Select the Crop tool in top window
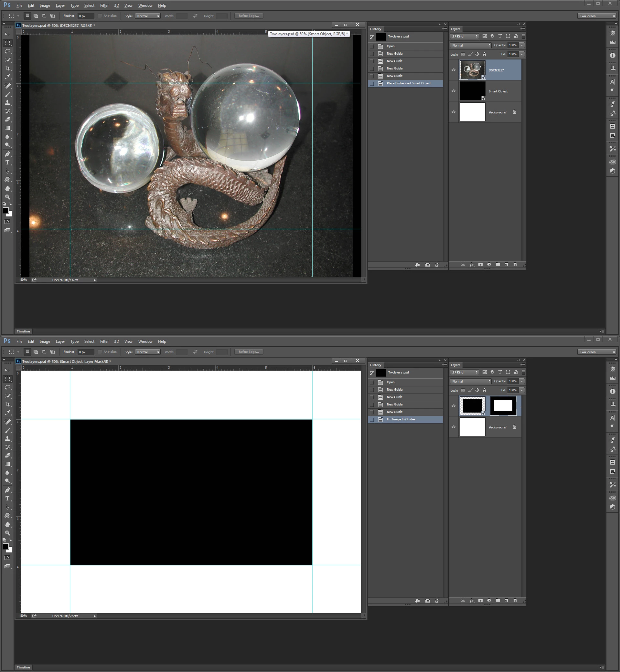 pos(7,68)
